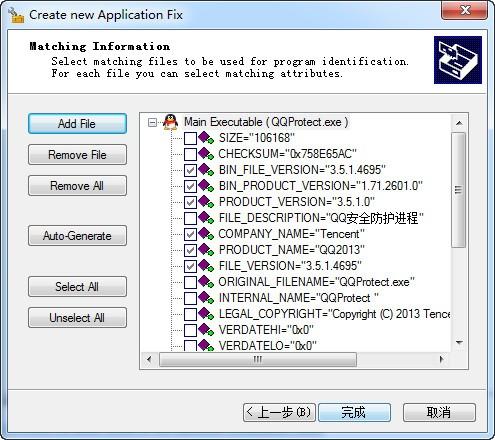Click the Auto-Generate button
Screen dimensions: 495x440
pyautogui.click(x=77, y=236)
